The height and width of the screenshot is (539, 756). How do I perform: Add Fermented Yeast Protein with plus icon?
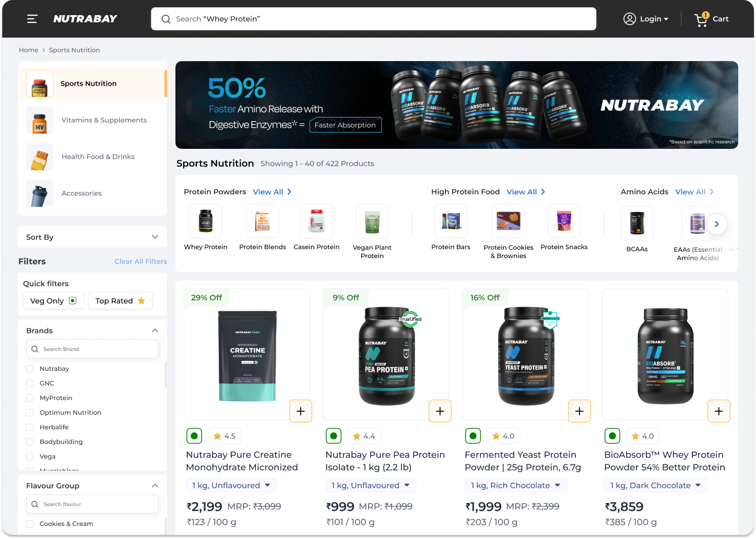coord(580,411)
